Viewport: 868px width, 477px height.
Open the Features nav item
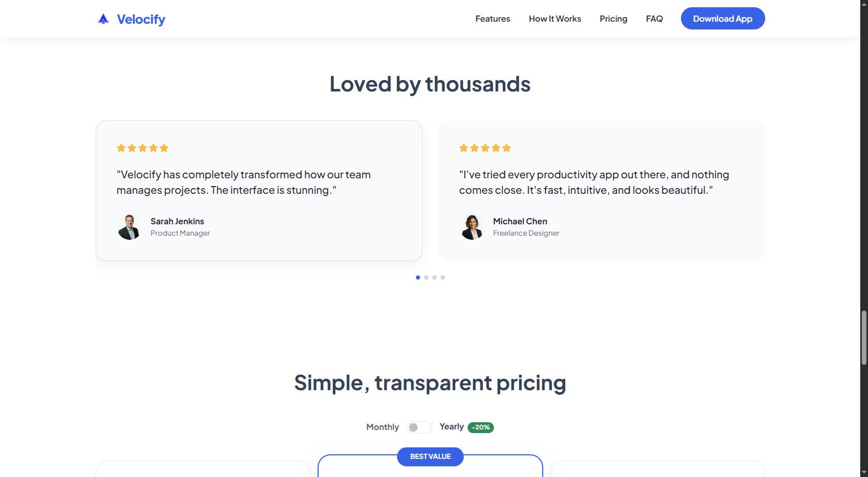click(492, 19)
